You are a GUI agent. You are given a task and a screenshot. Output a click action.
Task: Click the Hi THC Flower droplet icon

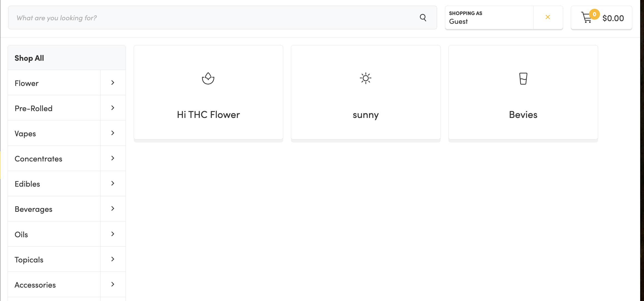(x=208, y=79)
